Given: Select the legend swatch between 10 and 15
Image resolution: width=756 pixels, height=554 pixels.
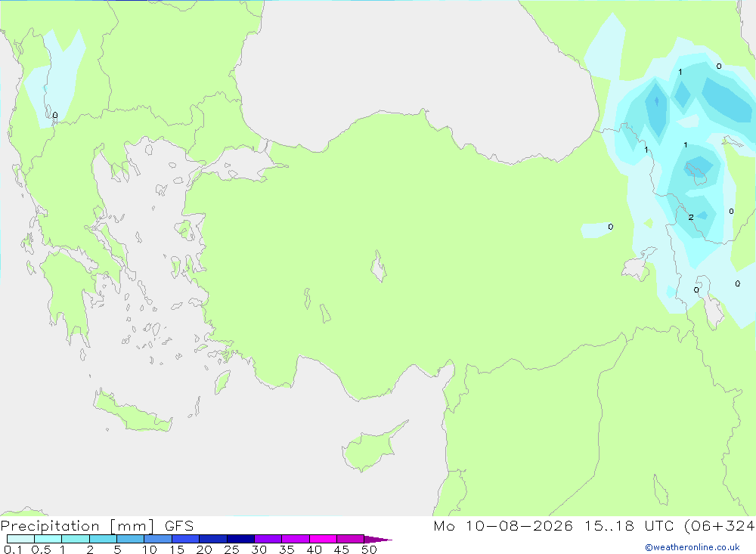Looking at the screenshot, I should (158, 539).
